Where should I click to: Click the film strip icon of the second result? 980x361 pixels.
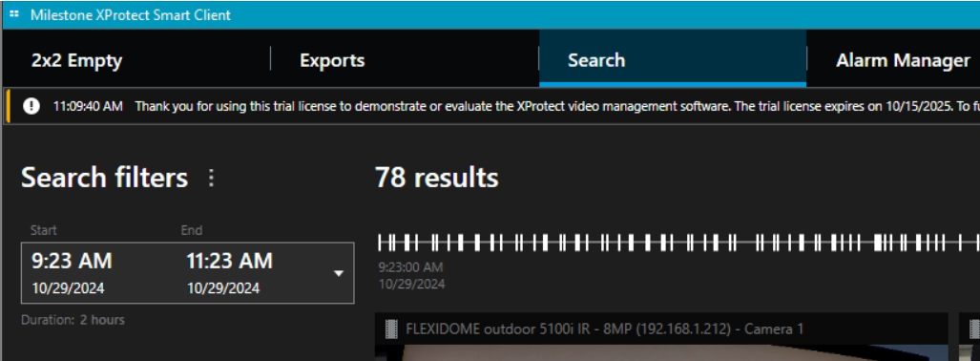(973, 329)
